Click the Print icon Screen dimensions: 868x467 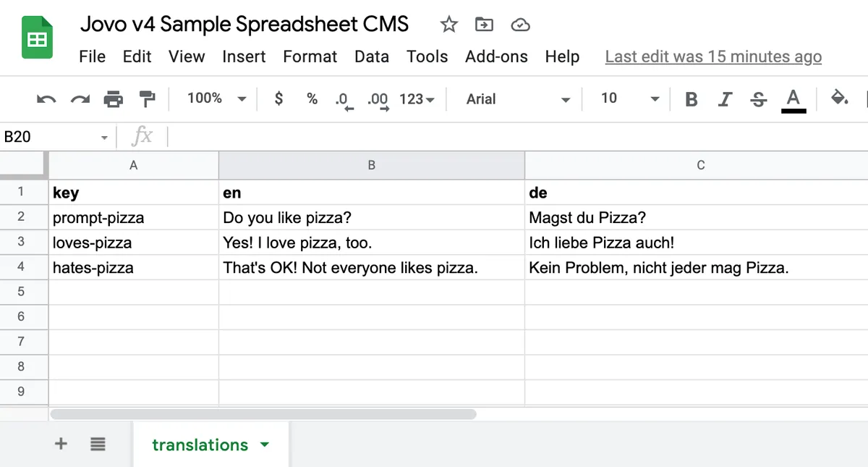click(x=113, y=99)
